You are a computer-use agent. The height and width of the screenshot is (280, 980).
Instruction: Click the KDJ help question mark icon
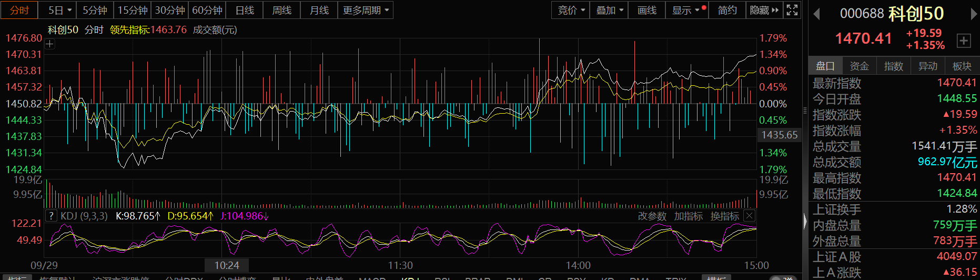[51, 216]
